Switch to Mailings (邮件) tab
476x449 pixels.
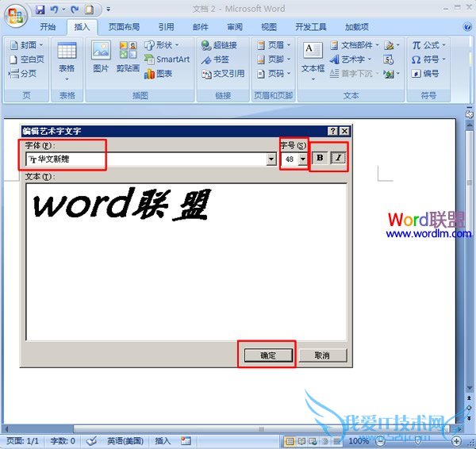[201, 27]
